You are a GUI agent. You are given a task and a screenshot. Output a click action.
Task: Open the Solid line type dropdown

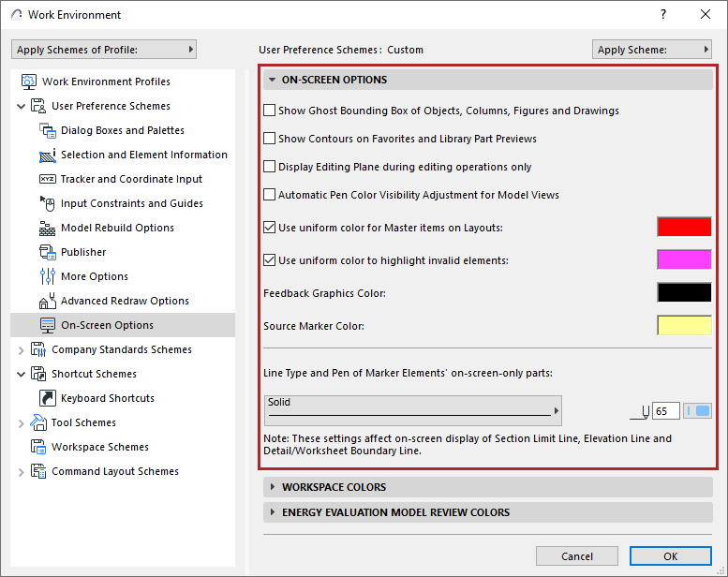[413, 410]
